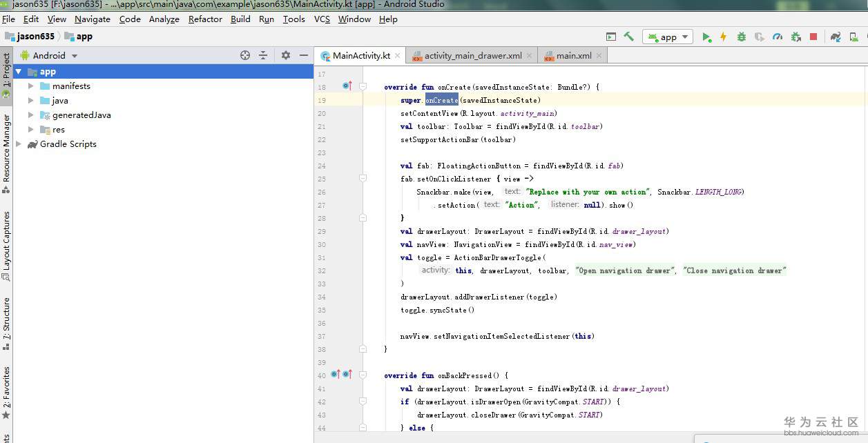The width and height of the screenshot is (868, 443).
Task: Click the res folder icon
Action: coord(45,130)
